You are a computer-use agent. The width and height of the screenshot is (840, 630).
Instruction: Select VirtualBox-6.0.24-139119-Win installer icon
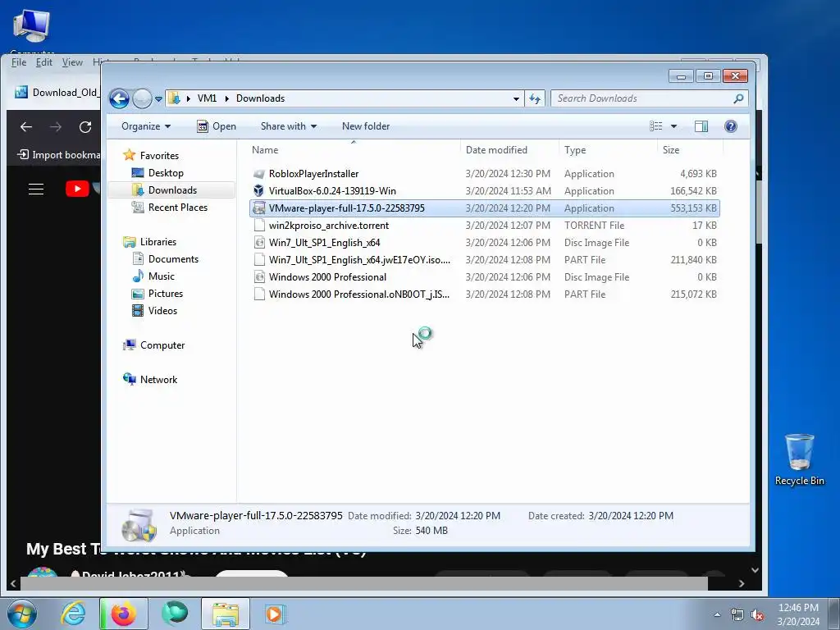[259, 190]
